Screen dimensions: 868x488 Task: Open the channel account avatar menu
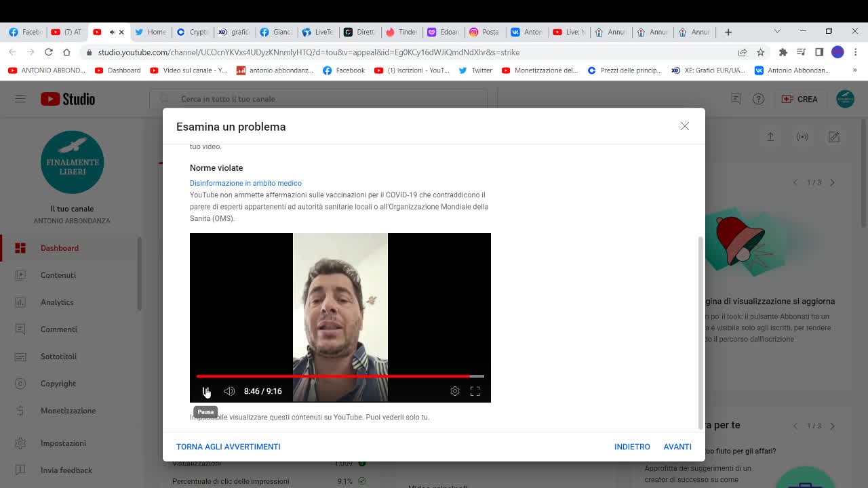845,99
